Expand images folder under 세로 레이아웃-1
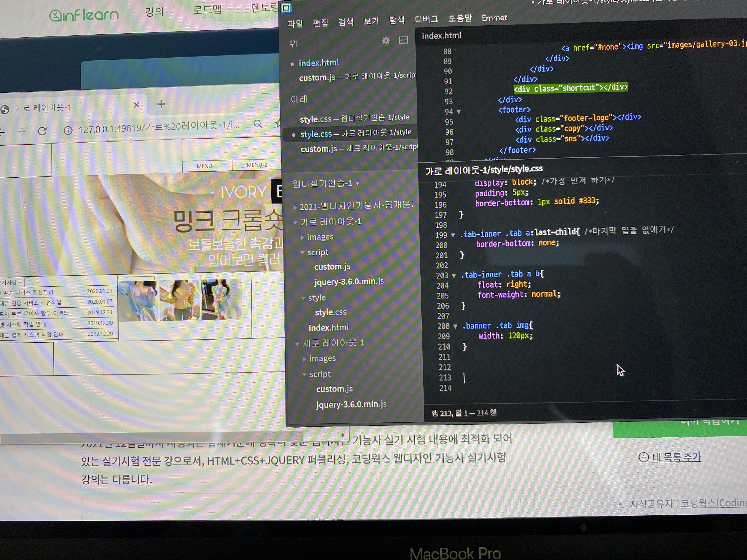Screen dimensions: 747x560 coord(305,359)
